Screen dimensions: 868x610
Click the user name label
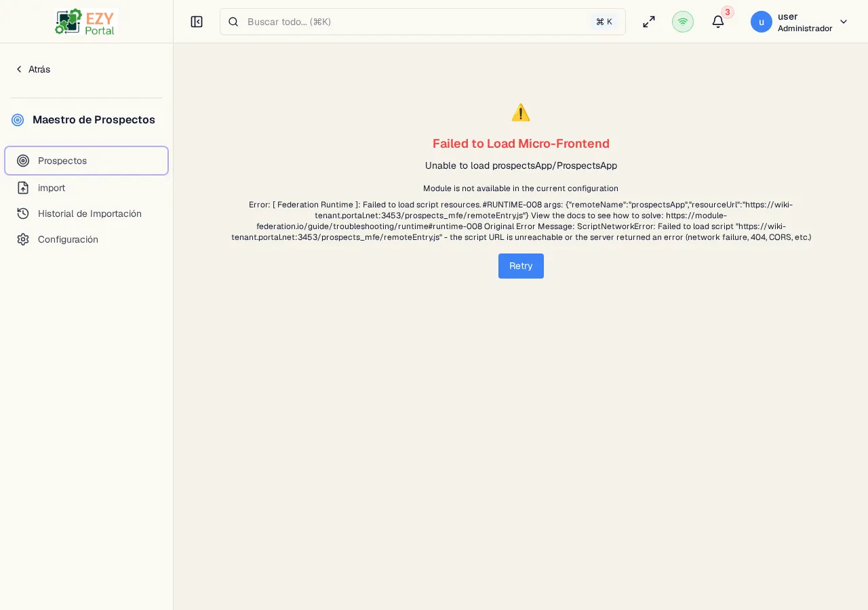[787, 16]
